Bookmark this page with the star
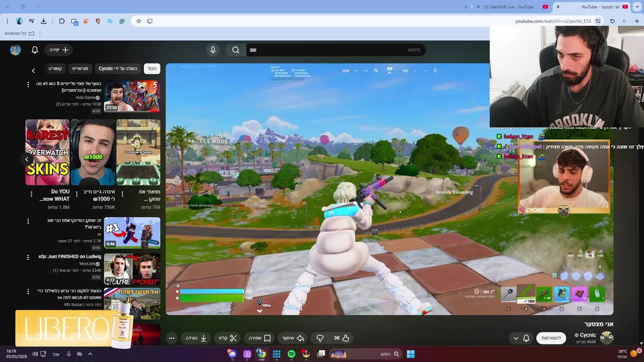The image size is (644, 362). (139, 21)
